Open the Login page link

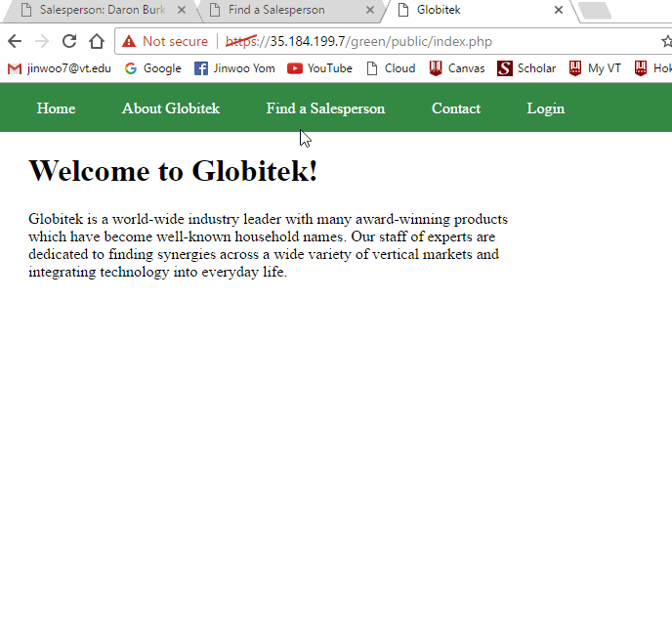pos(546,108)
